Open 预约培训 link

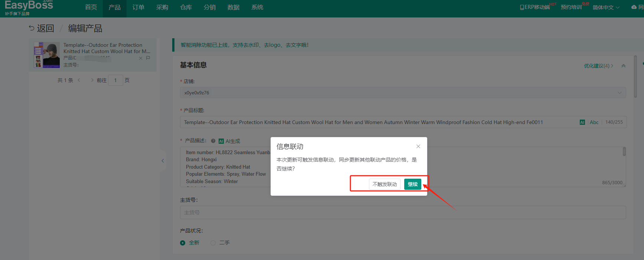click(571, 7)
